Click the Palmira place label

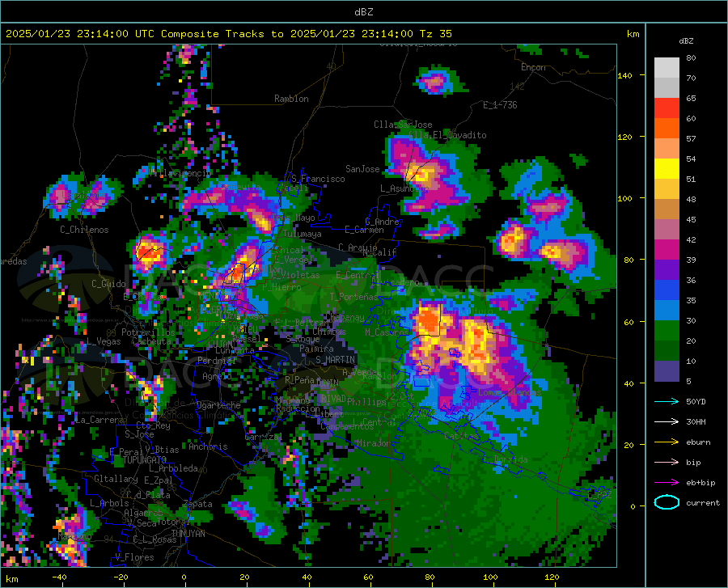coord(316,349)
